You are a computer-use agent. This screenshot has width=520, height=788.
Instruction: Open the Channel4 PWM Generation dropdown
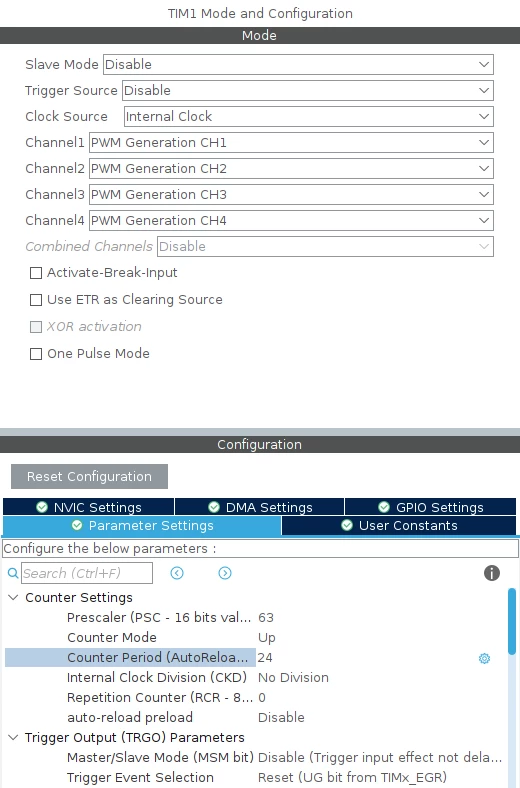[291, 221]
